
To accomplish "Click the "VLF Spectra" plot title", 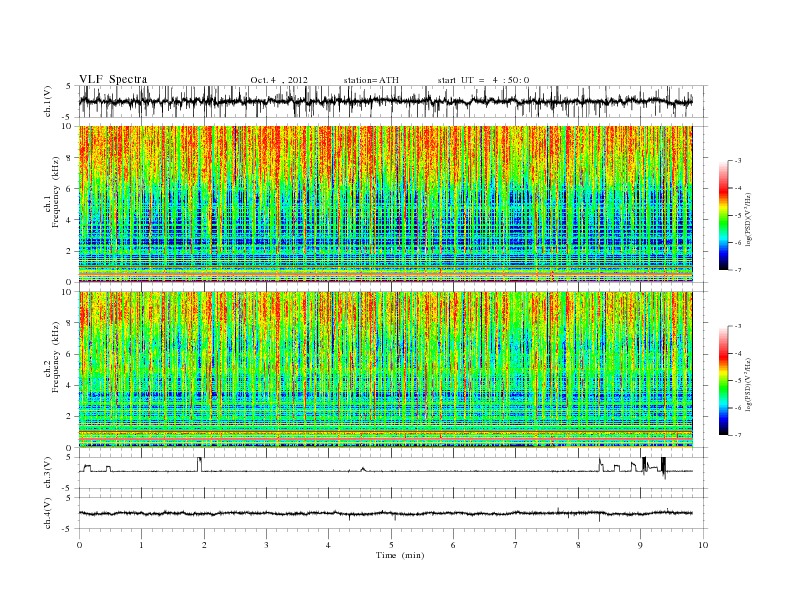I will [113, 79].
